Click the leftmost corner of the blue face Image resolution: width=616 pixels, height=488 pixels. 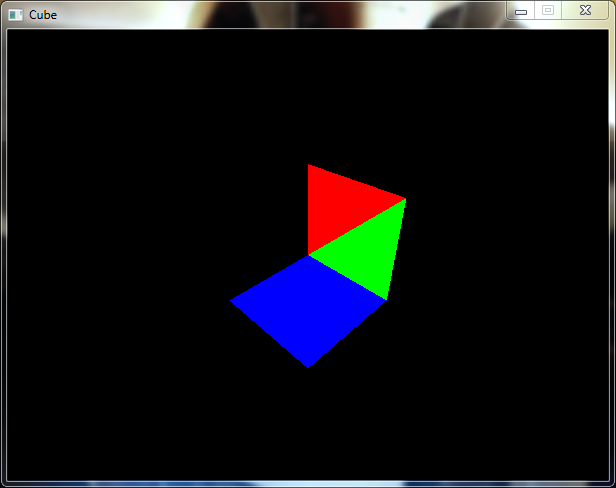coord(232,300)
